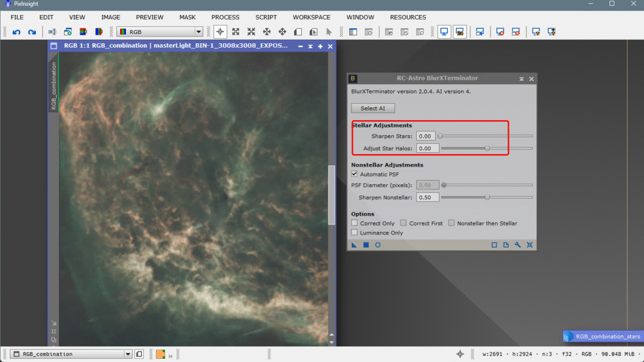Open the FILE menu

click(17, 17)
